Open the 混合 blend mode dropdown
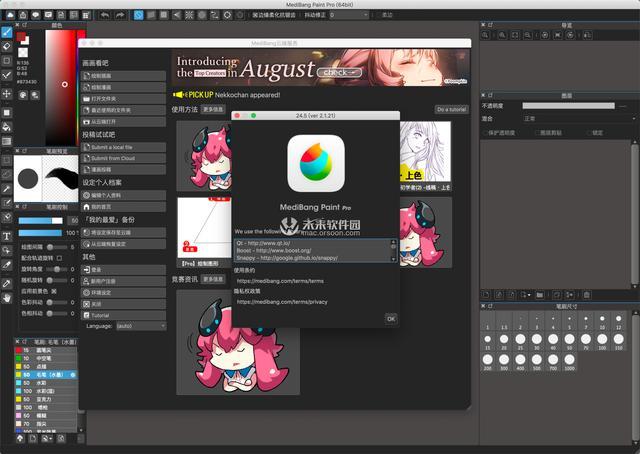 click(x=578, y=119)
